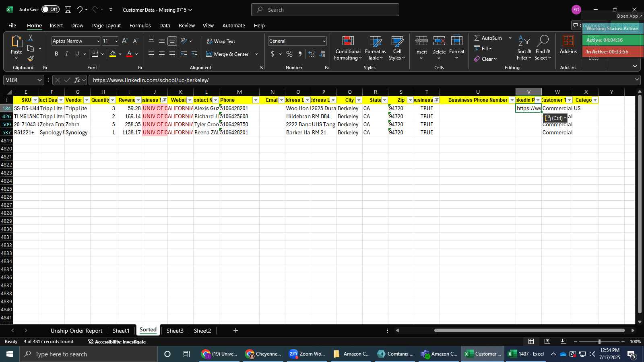This screenshot has height=362, width=644.
Task: Open Paste Options (Ctrl) dropdown
Action: point(555,118)
